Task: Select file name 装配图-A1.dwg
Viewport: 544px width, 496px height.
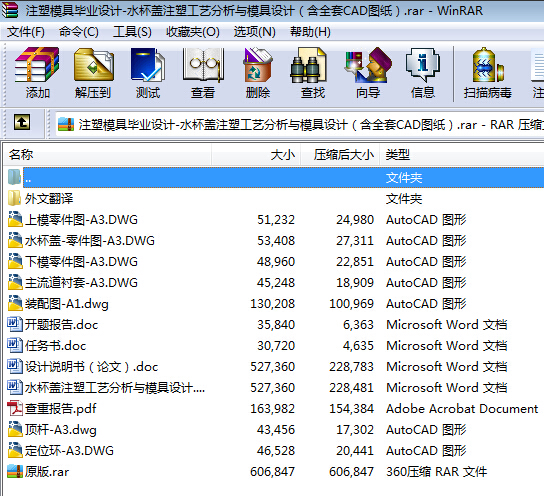Action: pyautogui.click(x=66, y=304)
